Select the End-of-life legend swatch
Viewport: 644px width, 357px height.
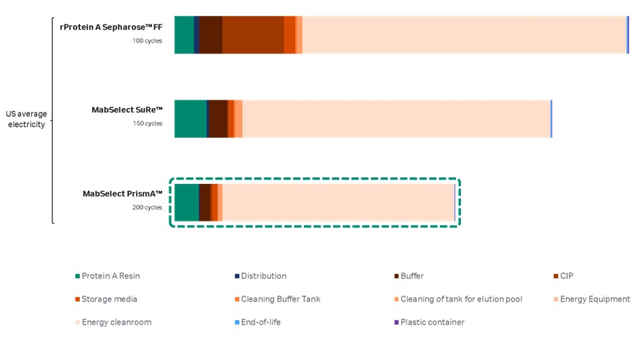237,322
